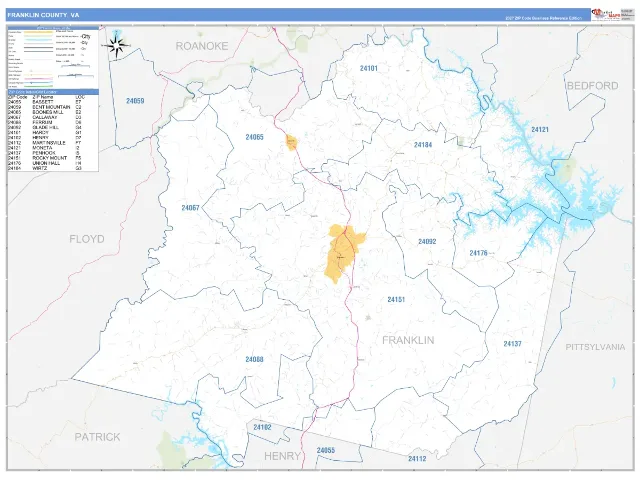This screenshot has height=480, width=640.
Task: Click the FRANKLIN county label
Action: click(x=408, y=340)
